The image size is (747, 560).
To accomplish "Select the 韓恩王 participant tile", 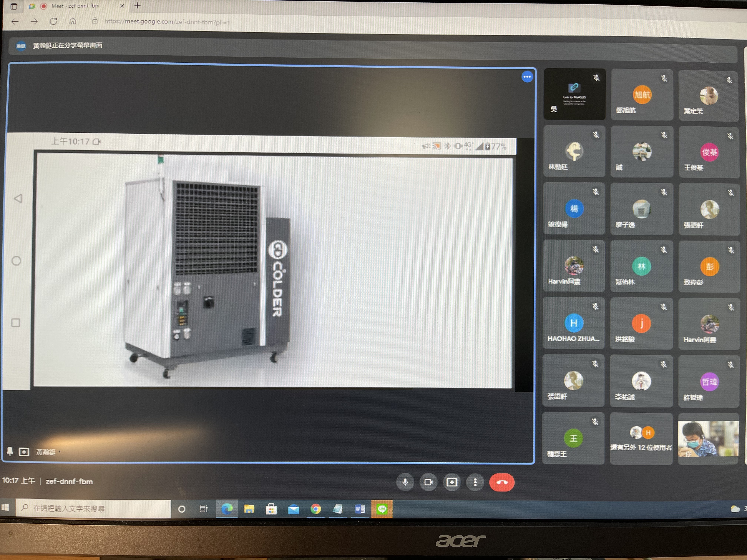I will pos(573,438).
